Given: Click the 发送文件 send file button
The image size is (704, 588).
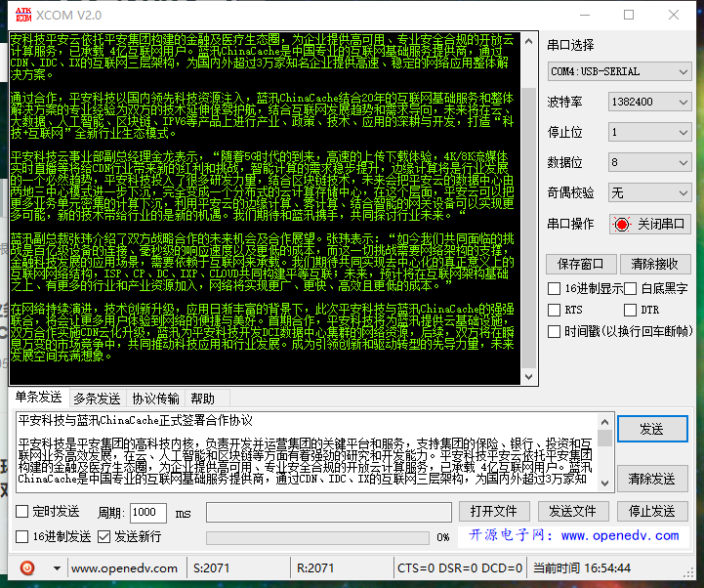Looking at the screenshot, I should 573,511.
